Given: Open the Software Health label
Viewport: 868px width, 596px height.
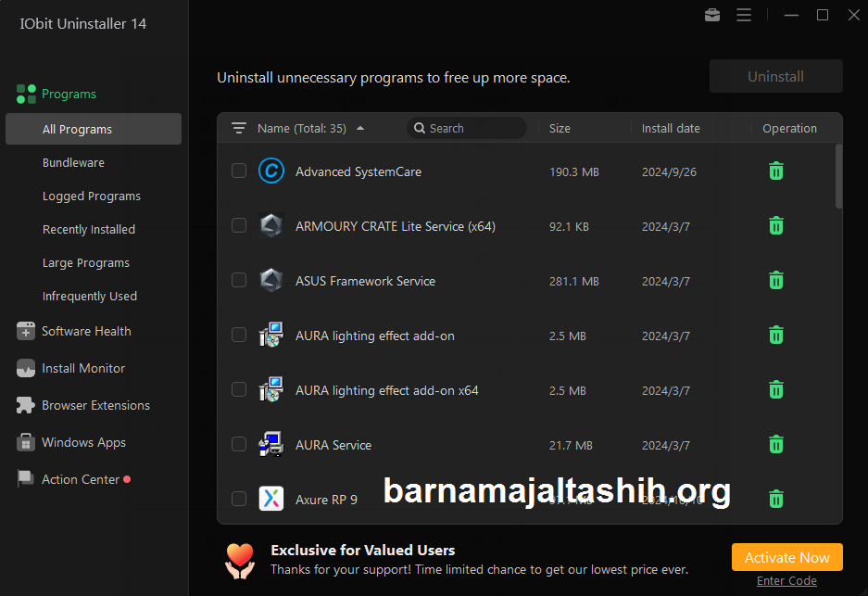Looking at the screenshot, I should [86, 331].
